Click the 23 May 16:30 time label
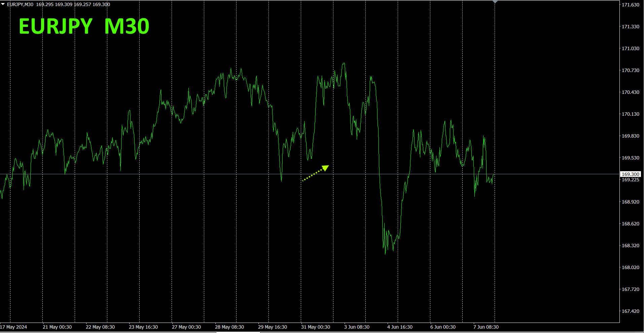This screenshot has width=644, height=333. click(x=143, y=327)
